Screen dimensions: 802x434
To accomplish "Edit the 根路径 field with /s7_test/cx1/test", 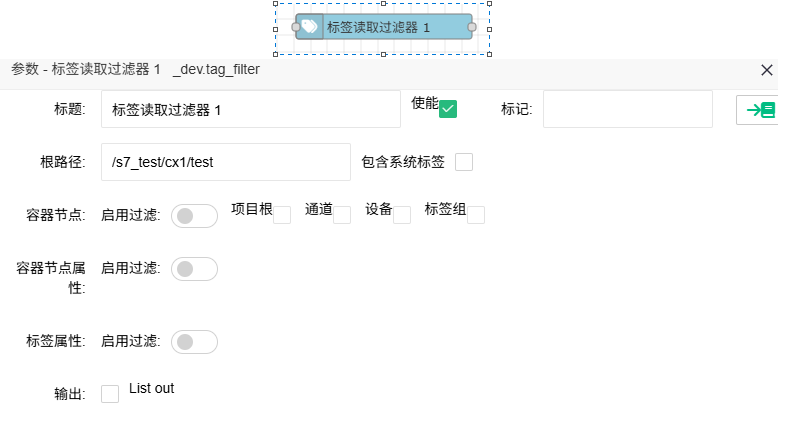I will coord(226,162).
